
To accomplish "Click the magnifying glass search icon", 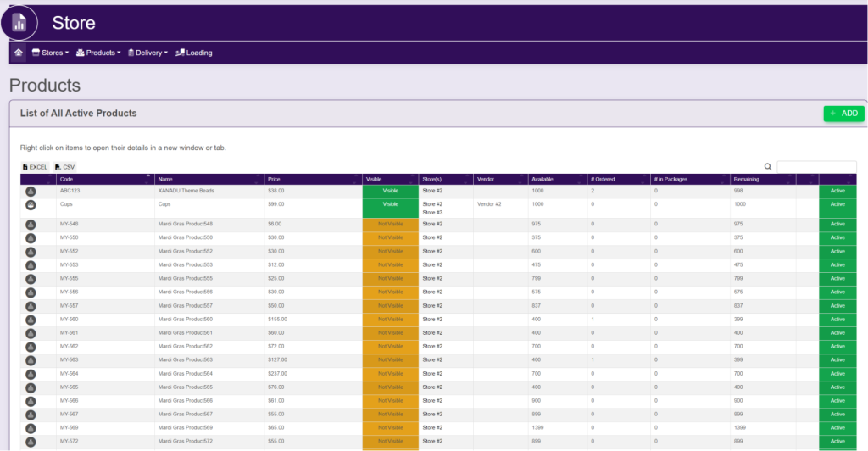I will [768, 167].
